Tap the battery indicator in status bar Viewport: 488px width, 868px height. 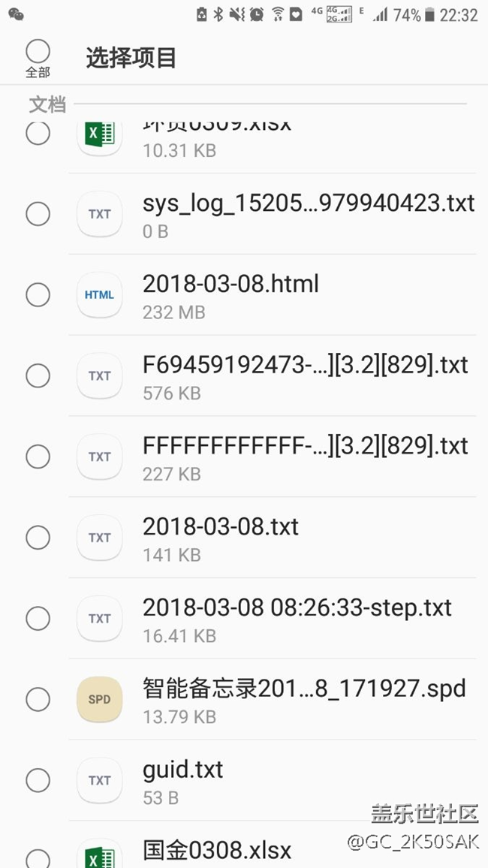pyautogui.click(x=429, y=14)
